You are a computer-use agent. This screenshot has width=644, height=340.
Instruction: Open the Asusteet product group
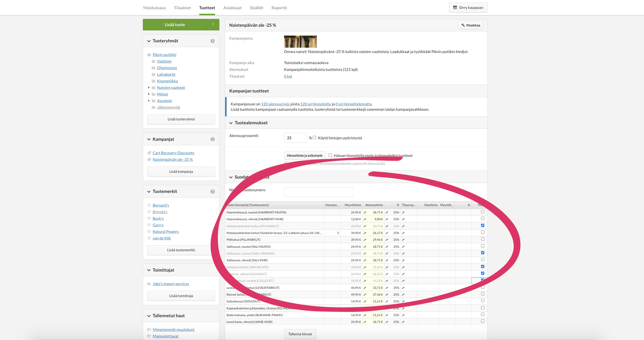point(164,101)
